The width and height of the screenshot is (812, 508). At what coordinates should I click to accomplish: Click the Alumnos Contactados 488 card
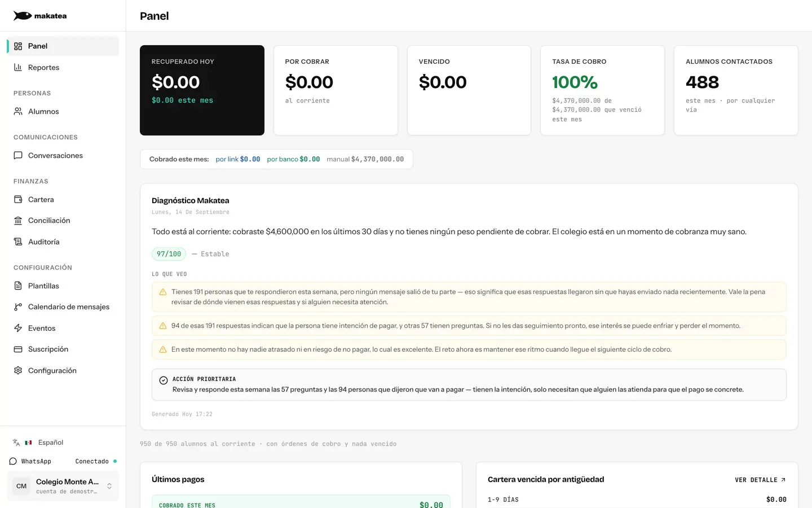coord(736,90)
